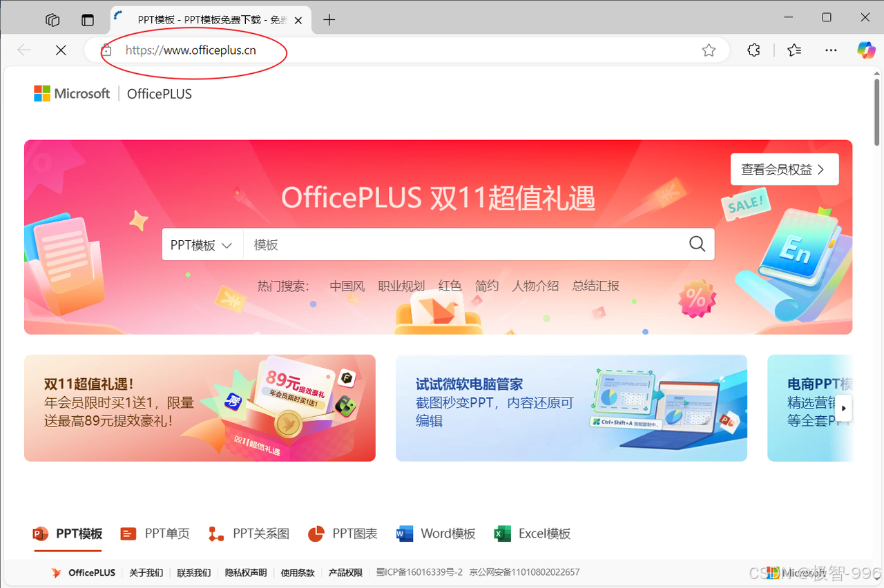The width and height of the screenshot is (884, 588).
Task: Open browser Settings and more menu
Action: pos(831,50)
